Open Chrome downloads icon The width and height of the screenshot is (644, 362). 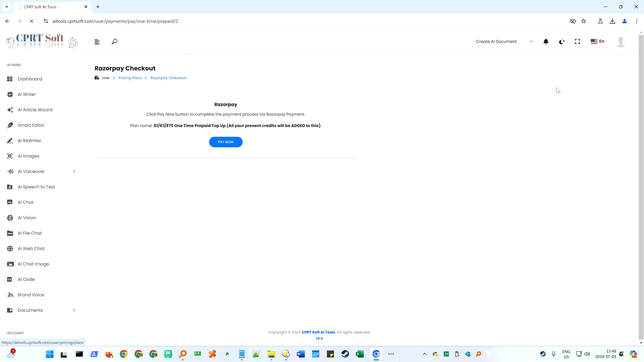pos(612,21)
